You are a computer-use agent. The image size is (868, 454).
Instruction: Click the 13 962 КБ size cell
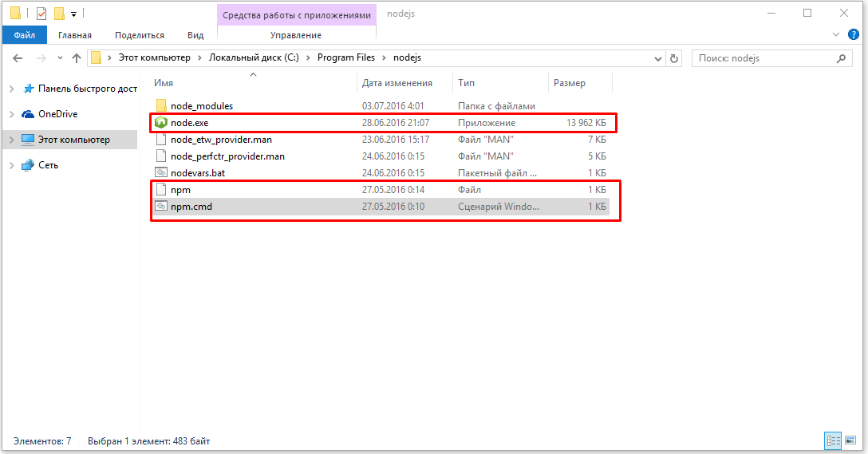tap(586, 122)
